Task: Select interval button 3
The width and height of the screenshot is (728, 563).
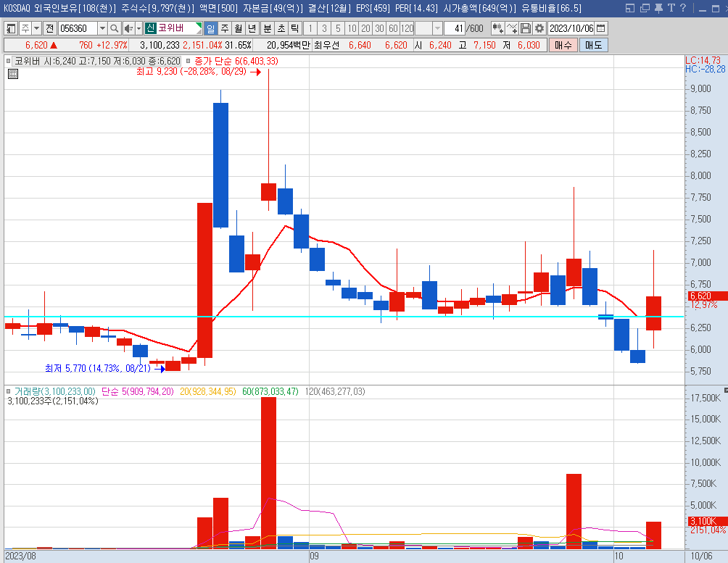Action: [324, 28]
